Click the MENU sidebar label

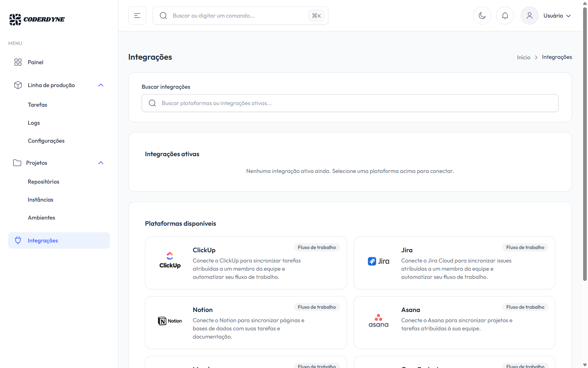(x=15, y=43)
